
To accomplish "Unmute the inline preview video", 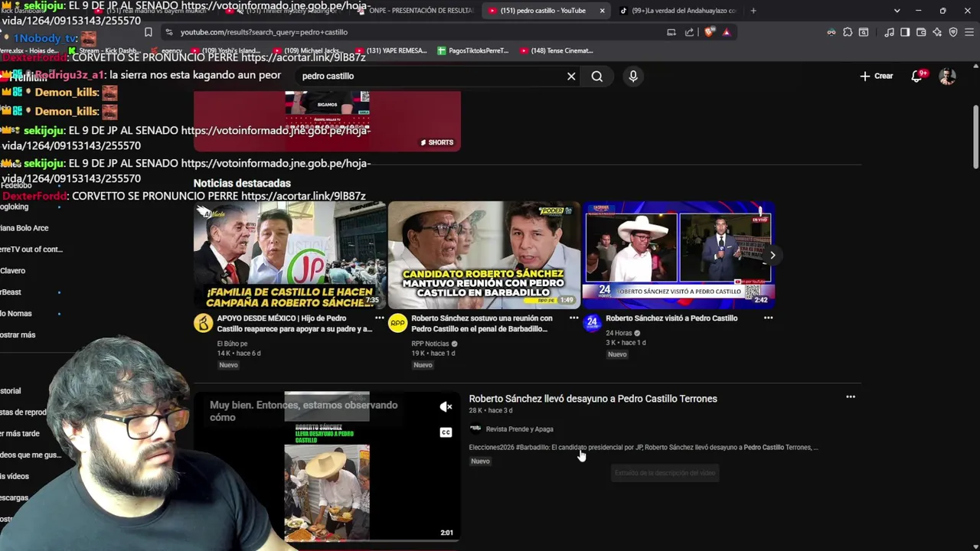I will coord(446,407).
